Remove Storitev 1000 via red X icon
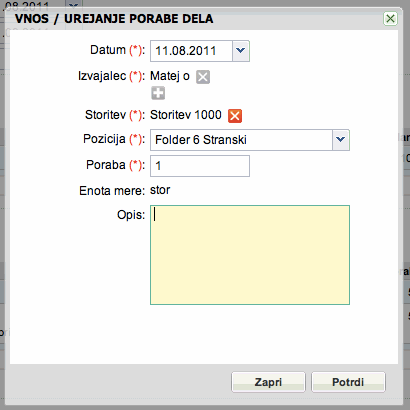The width and height of the screenshot is (410, 410). [x=235, y=116]
